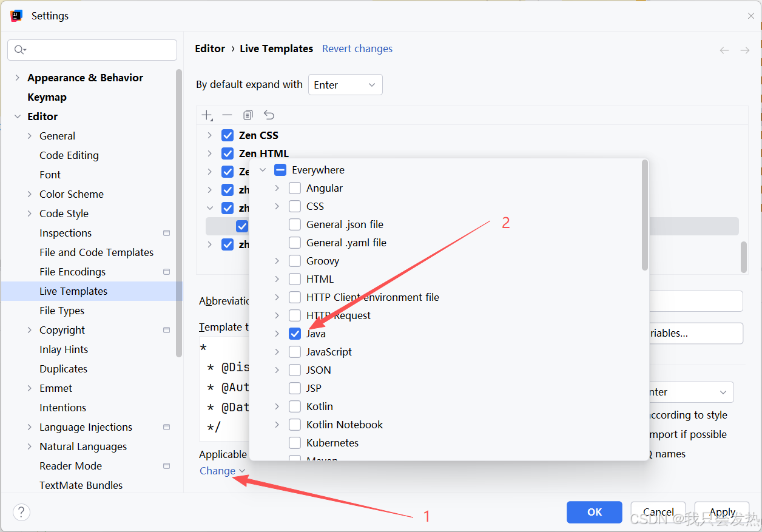The image size is (762, 532).
Task: Toggle the Zen CSS group checkbox
Action: (228, 135)
